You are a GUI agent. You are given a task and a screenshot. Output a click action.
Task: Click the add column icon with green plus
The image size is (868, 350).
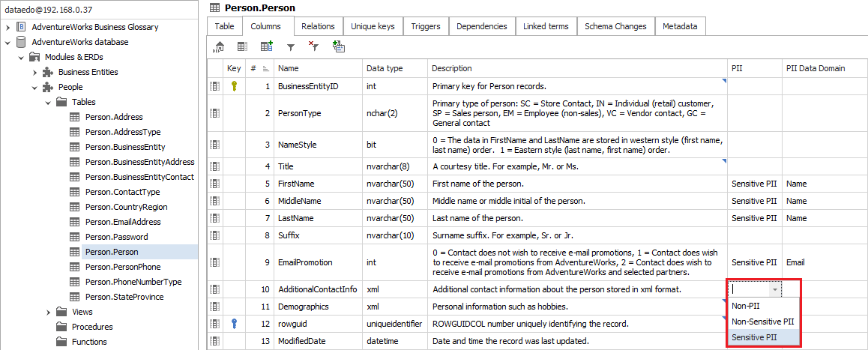[x=266, y=46]
